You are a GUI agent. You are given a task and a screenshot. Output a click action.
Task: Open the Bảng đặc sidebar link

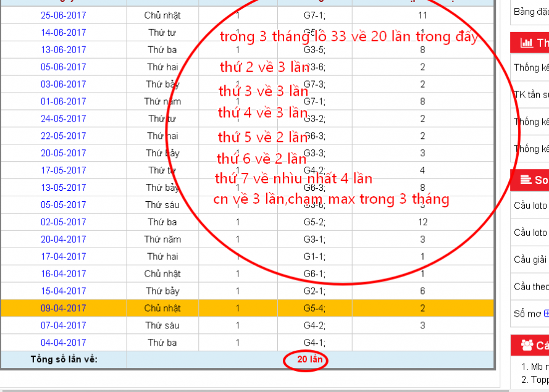(530, 12)
